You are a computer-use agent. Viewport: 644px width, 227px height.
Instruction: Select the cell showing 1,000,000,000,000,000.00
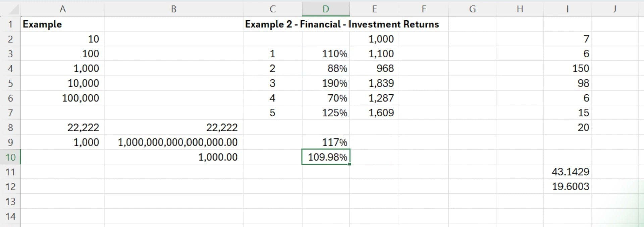174,142
